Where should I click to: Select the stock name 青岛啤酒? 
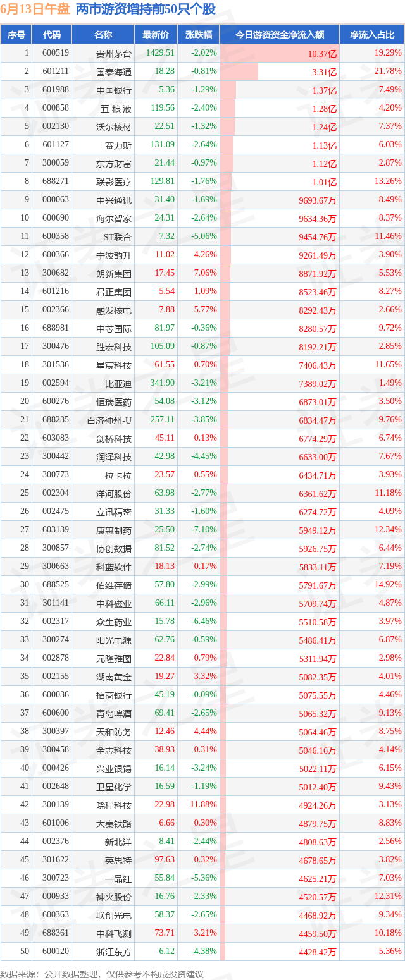114,713
